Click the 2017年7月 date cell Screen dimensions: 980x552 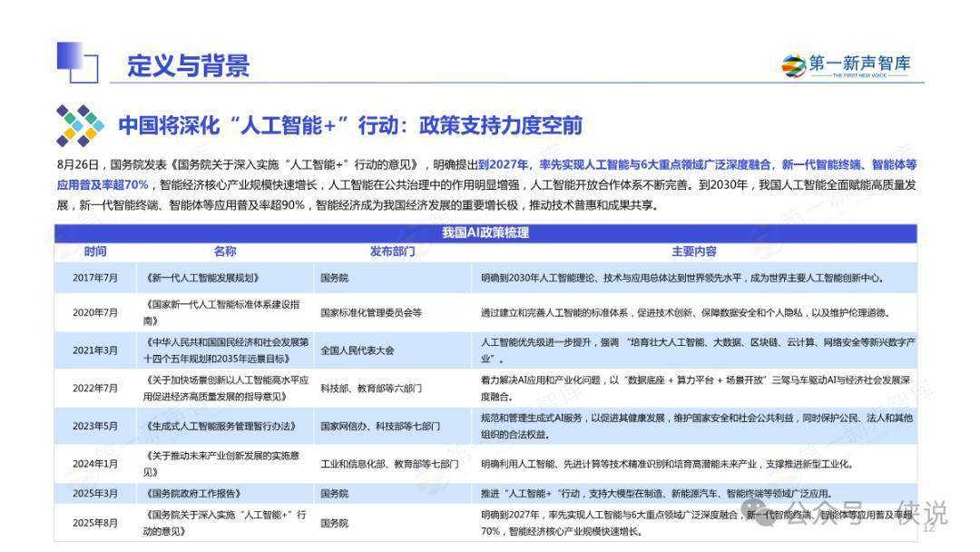pyautogui.click(x=95, y=278)
